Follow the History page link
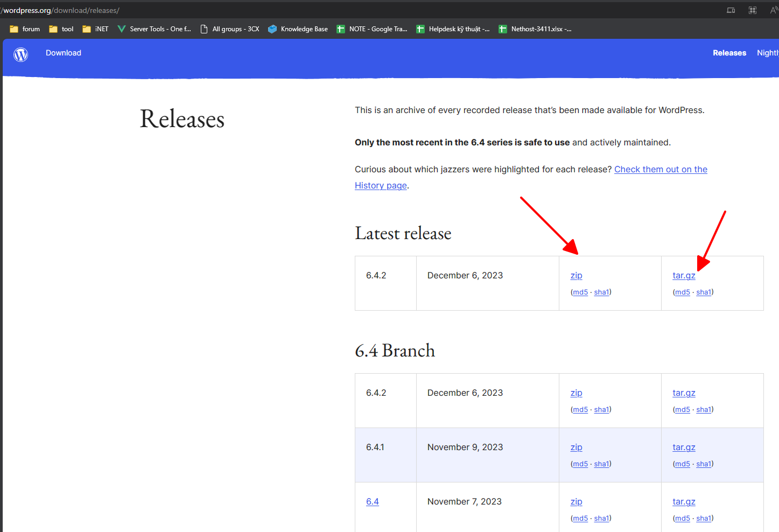779x532 pixels. point(381,185)
